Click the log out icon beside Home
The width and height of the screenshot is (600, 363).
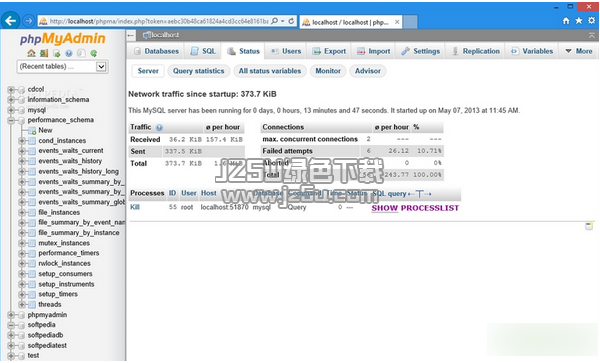click(44, 53)
